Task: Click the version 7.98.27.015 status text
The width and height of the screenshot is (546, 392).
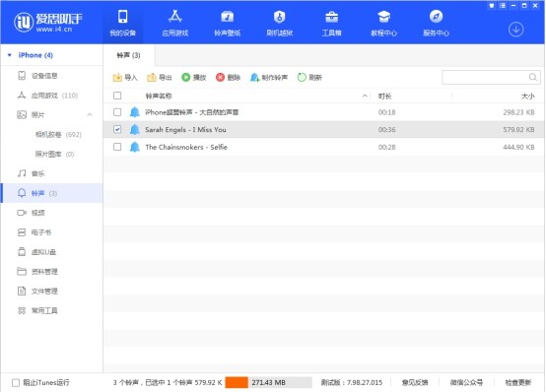Action: click(x=352, y=382)
